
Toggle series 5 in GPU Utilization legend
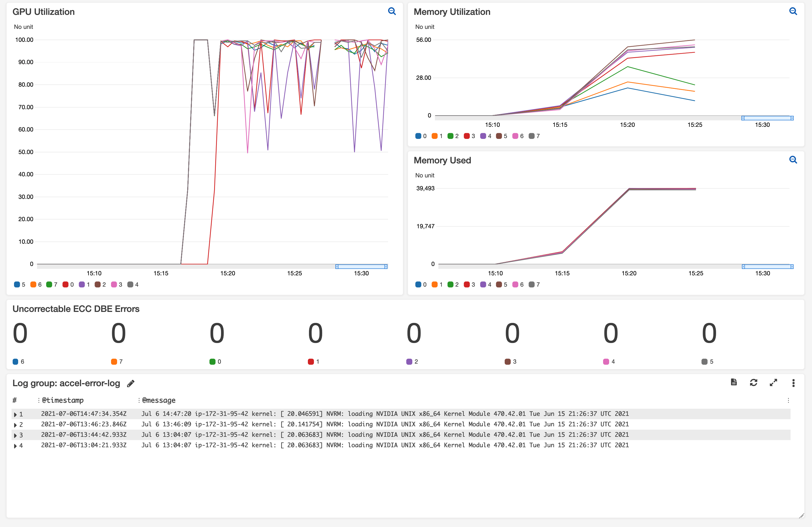click(20, 285)
